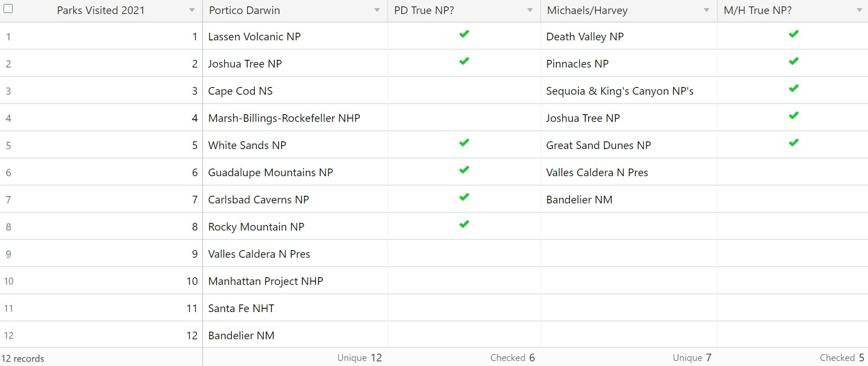Uncheck PD True NP for Rocky Mountain

click(464, 224)
